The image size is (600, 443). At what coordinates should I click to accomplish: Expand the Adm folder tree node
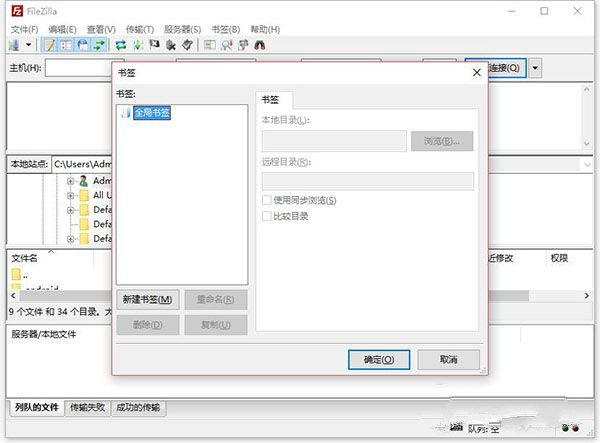click(x=70, y=181)
